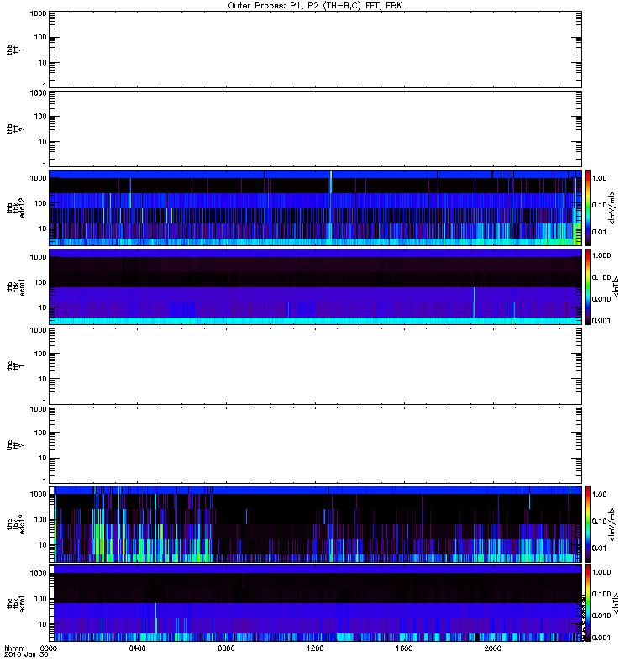Click the 'hhmm' time format label
630x672 pixels.
(x=14, y=648)
